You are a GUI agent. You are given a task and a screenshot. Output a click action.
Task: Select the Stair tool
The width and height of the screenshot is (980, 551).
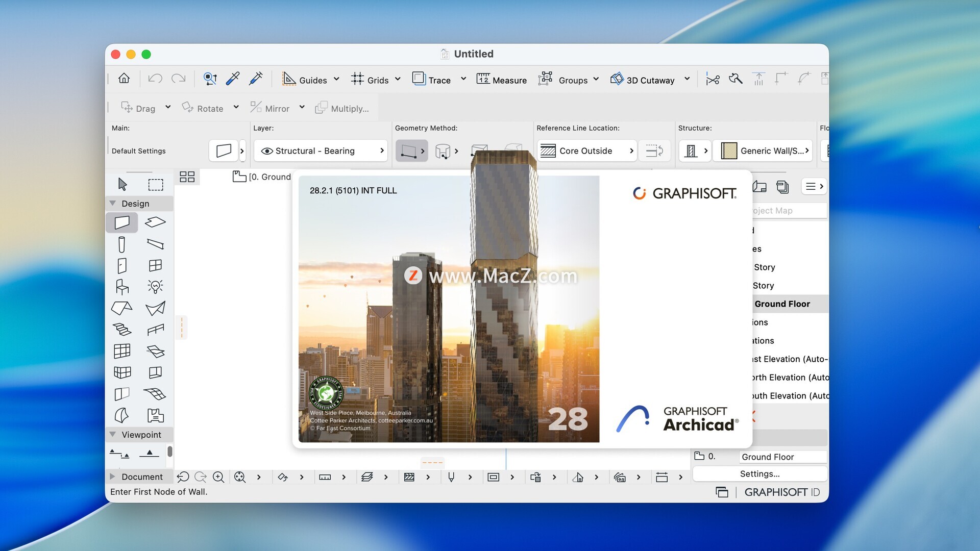point(122,330)
